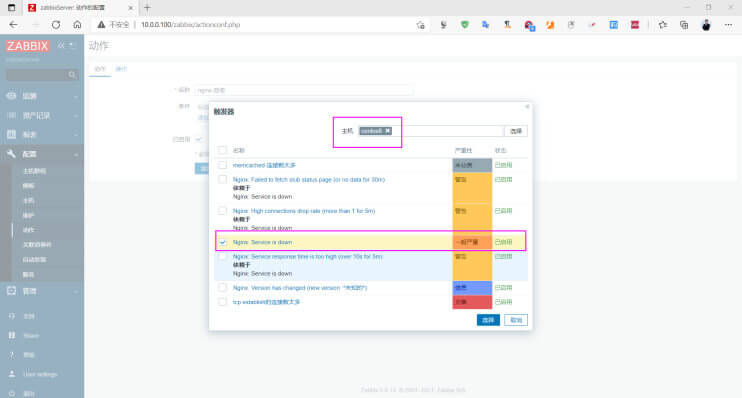Click the cancel button at the dialog's bottom

coord(516,320)
